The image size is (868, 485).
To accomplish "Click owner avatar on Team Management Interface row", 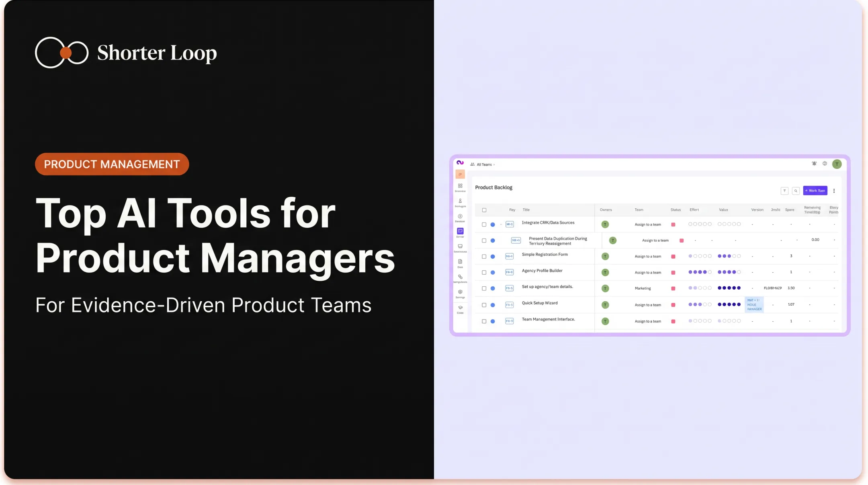I will (605, 321).
